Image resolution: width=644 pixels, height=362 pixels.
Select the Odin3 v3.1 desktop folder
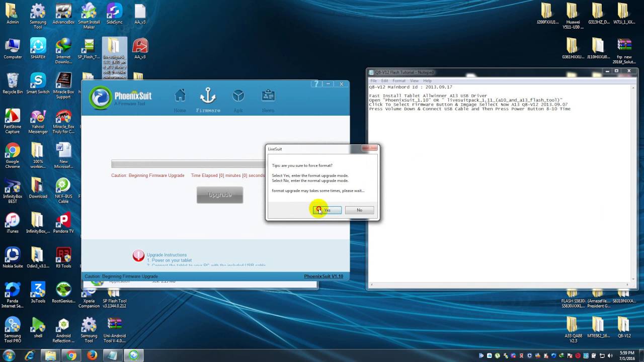tap(38, 257)
